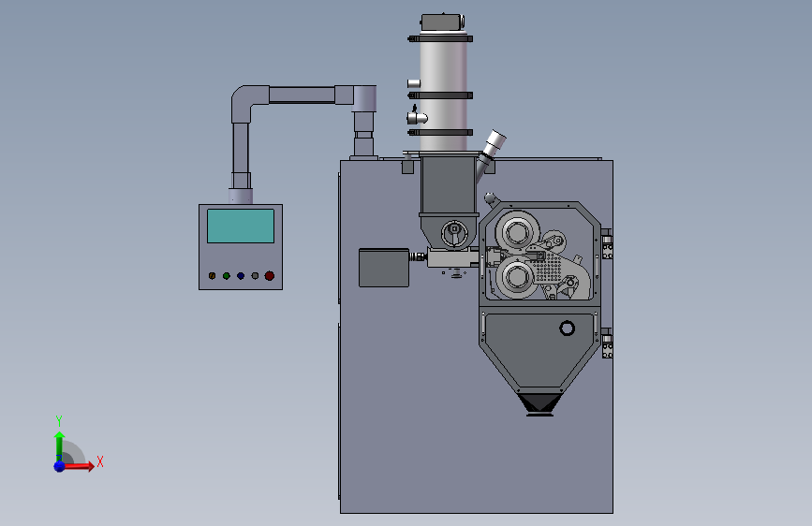Select the lower door hinge on right side

pyautogui.click(x=607, y=343)
